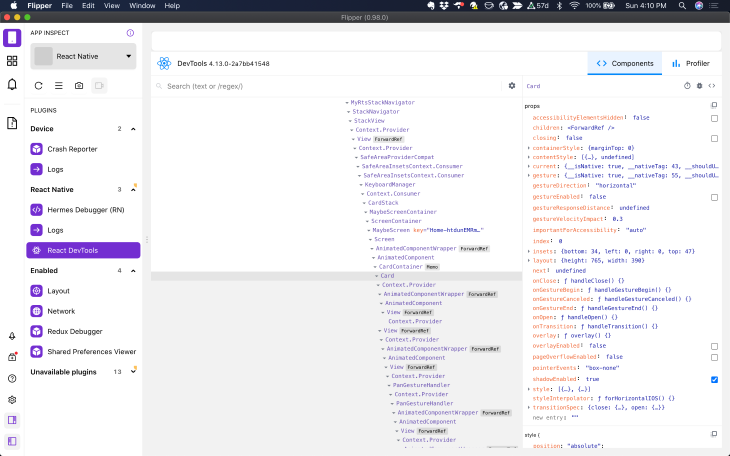Click the reload app icon
Viewport: 730px width, 456px height.
coord(39,86)
